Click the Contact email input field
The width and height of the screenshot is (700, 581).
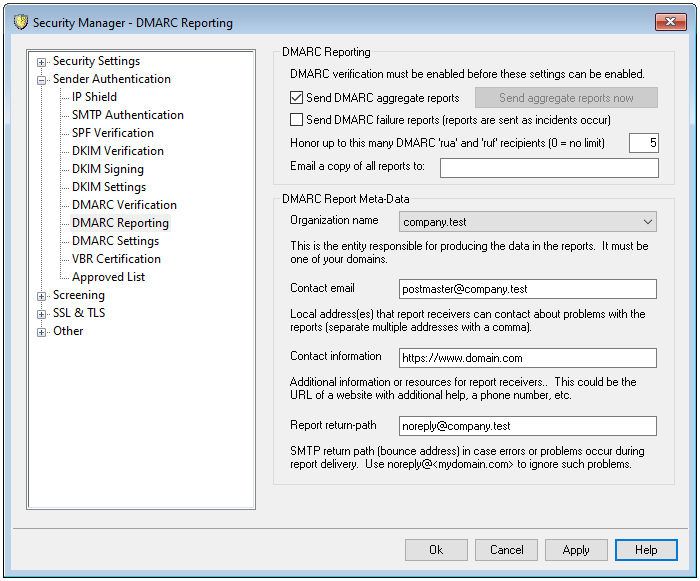pos(527,289)
